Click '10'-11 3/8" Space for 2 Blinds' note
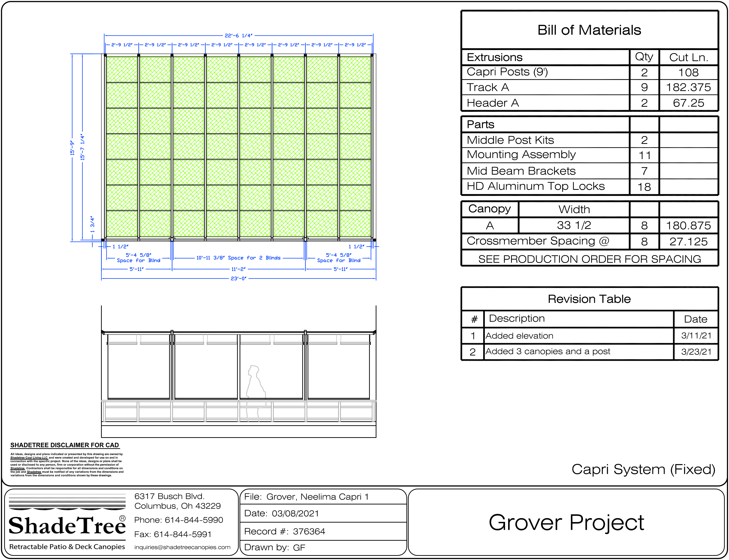This screenshot has height=560, width=729. point(239,258)
